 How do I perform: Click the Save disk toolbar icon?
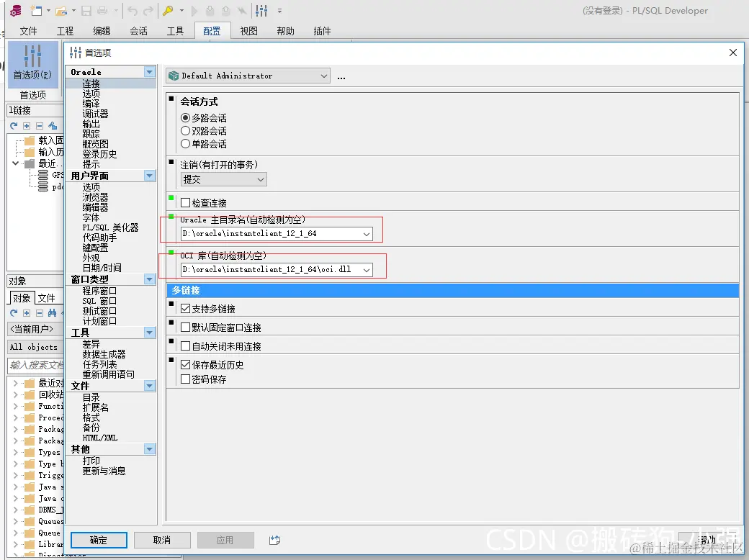(86, 11)
